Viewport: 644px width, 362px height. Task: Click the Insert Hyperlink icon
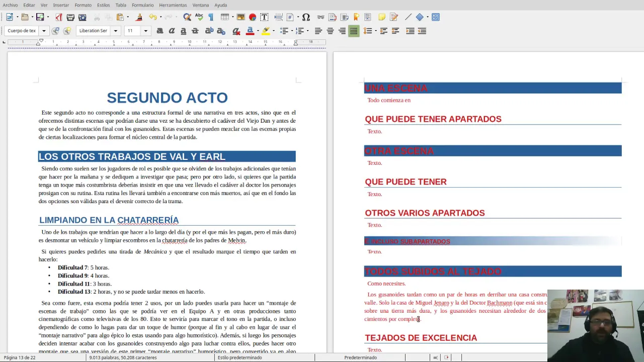[320, 17]
